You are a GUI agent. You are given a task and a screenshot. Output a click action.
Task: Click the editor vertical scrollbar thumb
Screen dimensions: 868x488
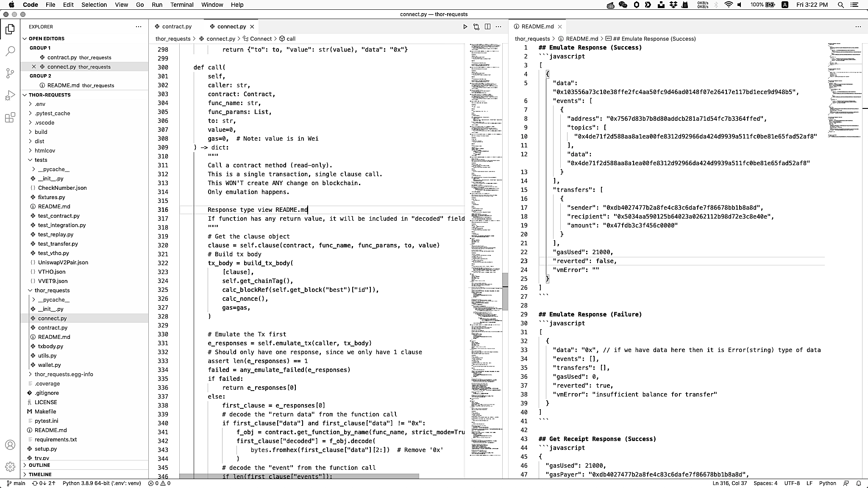coord(505,291)
